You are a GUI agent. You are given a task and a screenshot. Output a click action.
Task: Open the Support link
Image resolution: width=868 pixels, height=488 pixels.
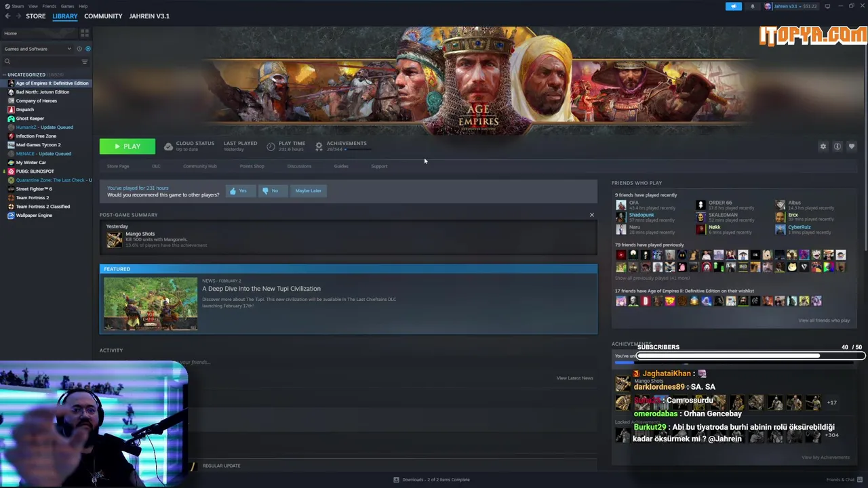(379, 166)
